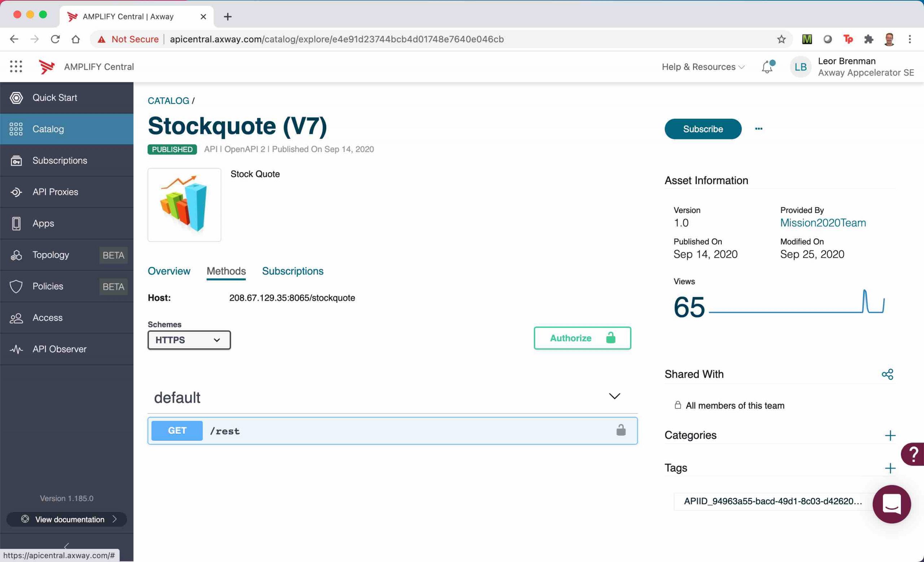Click the Authorize button
Image resolution: width=924 pixels, height=562 pixels.
point(582,338)
